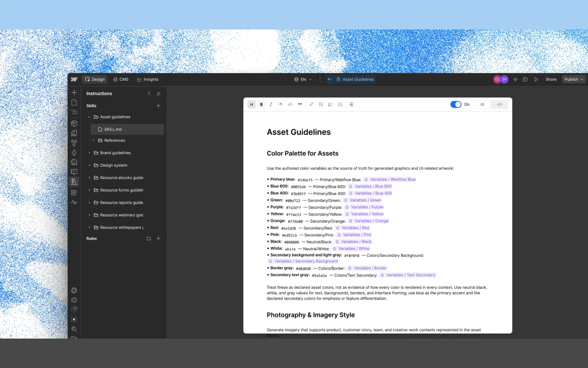The height and width of the screenshot is (368, 588).
Task: Turn off the skill On toggle
Action: tap(456, 105)
